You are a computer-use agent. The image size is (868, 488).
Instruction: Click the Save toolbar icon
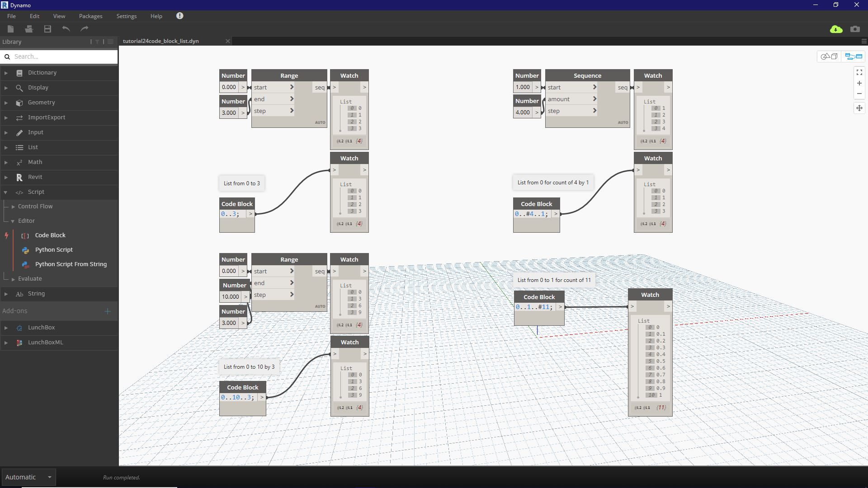pos(47,29)
